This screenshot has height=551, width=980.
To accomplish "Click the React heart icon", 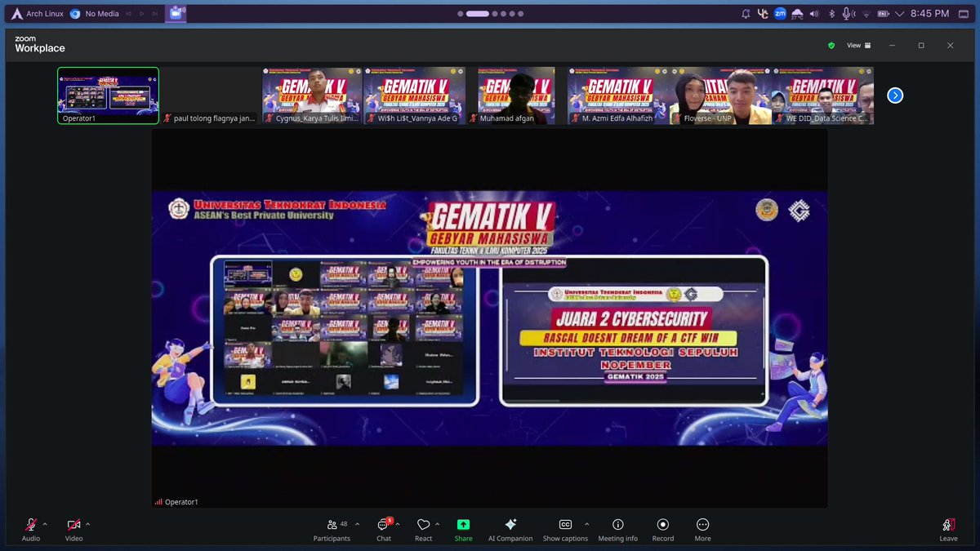I will point(424,524).
